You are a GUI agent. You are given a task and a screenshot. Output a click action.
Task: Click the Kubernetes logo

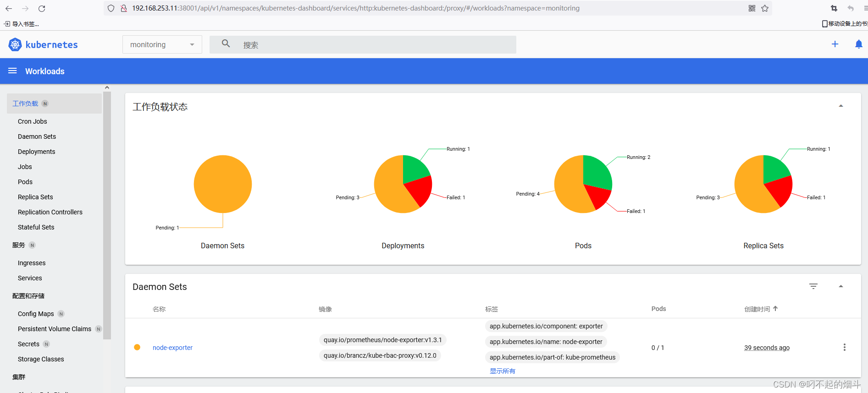click(x=43, y=44)
